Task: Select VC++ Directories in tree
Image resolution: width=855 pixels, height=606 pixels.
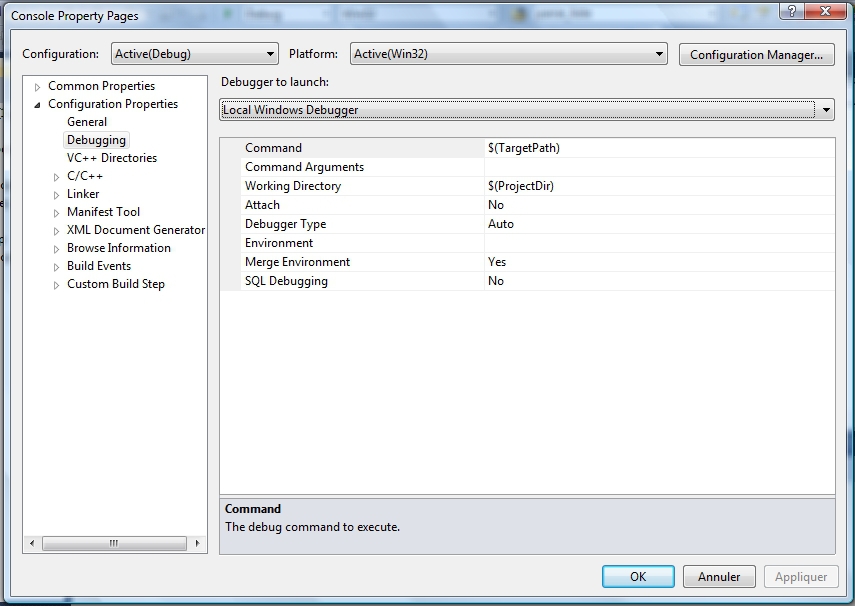Action: tap(111, 158)
